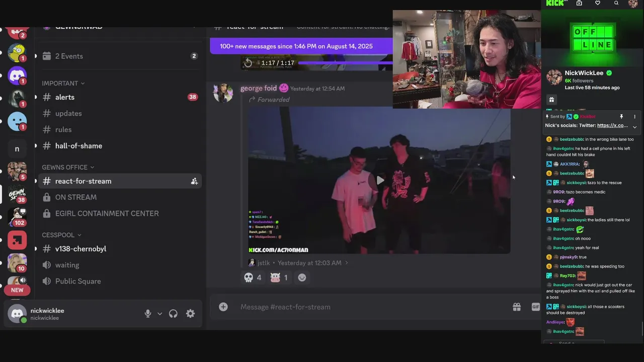Open the gift icon in the message bar
Image resolution: width=644 pixels, height=362 pixels.
517,307
